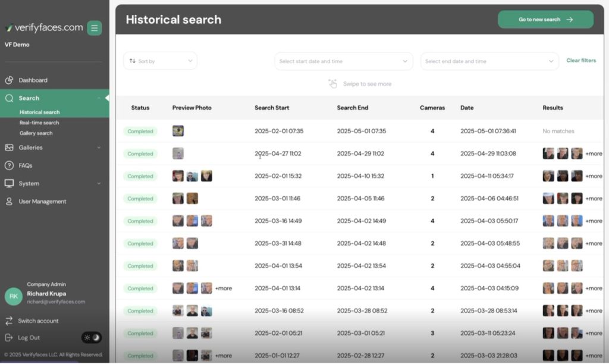Click the Switch account arrows icon

point(9,321)
